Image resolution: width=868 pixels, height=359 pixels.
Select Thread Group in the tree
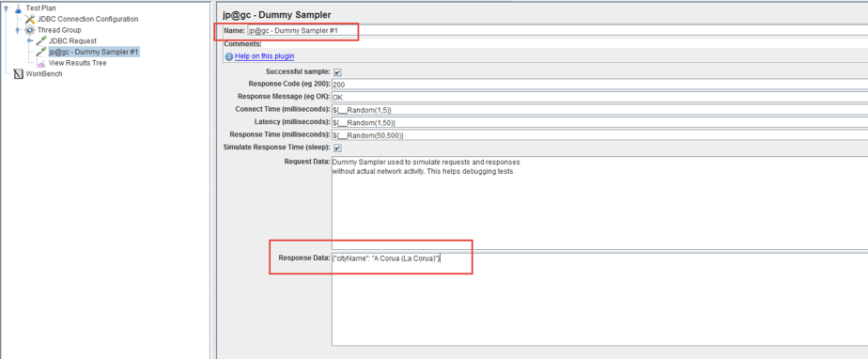59,30
